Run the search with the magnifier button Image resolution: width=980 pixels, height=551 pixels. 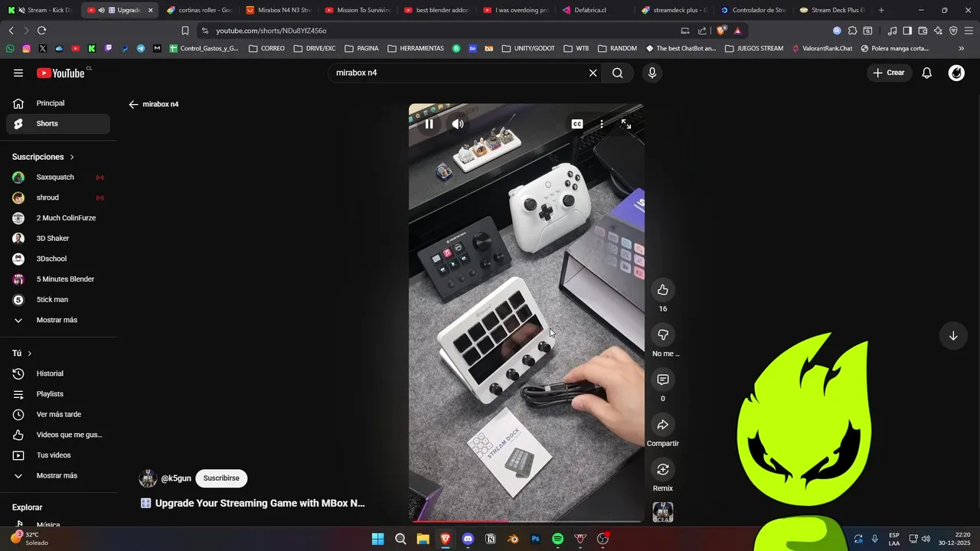[618, 73]
